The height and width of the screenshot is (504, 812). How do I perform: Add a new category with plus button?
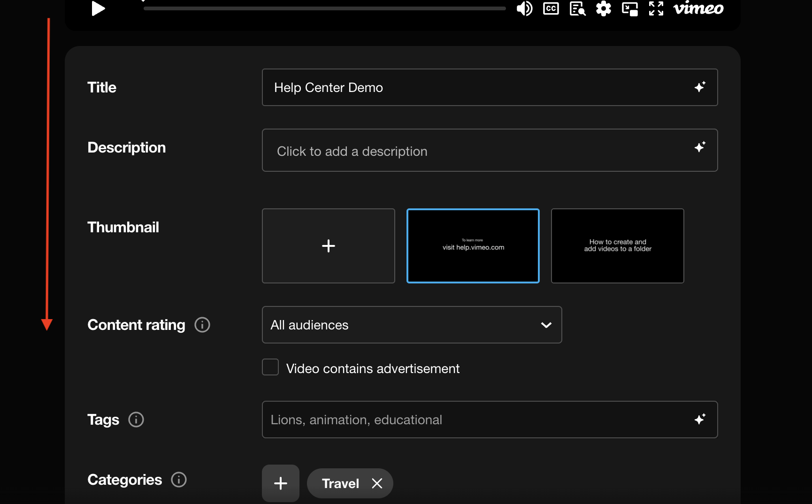coord(281,483)
